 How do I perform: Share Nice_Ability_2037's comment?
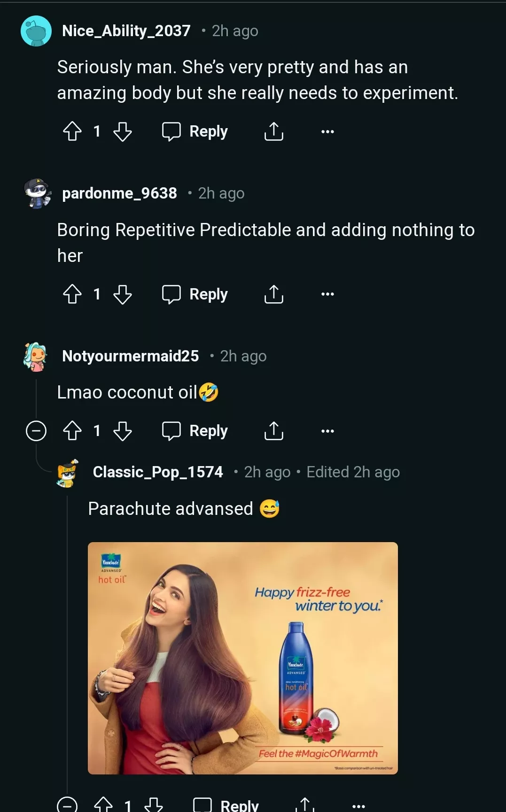point(273,131)
